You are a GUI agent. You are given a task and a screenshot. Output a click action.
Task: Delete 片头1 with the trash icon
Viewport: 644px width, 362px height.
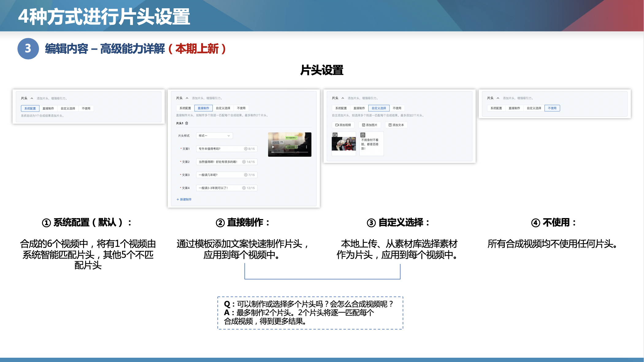click(186, 123)
